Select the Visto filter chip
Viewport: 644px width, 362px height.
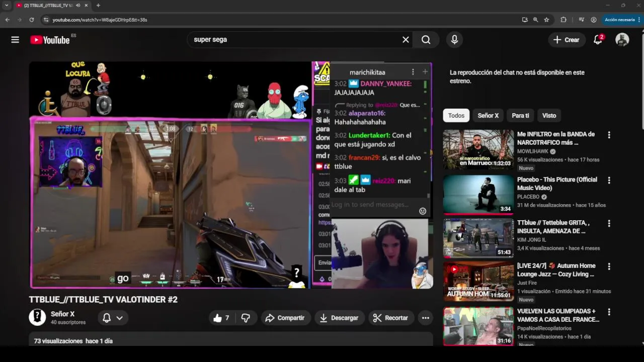click(549, 116)
